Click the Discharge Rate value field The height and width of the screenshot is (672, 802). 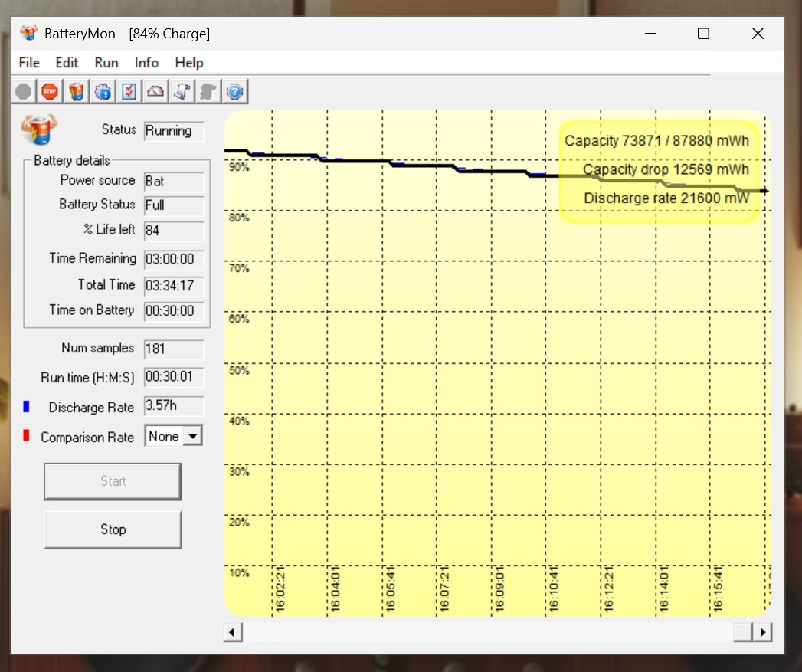click(174, 406)
